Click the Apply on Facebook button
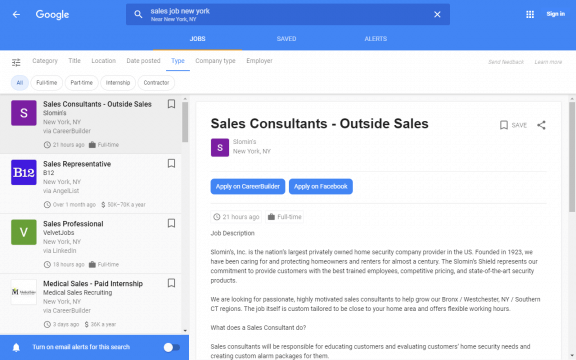Screen dimensions: 576x360 click(321, 187)
